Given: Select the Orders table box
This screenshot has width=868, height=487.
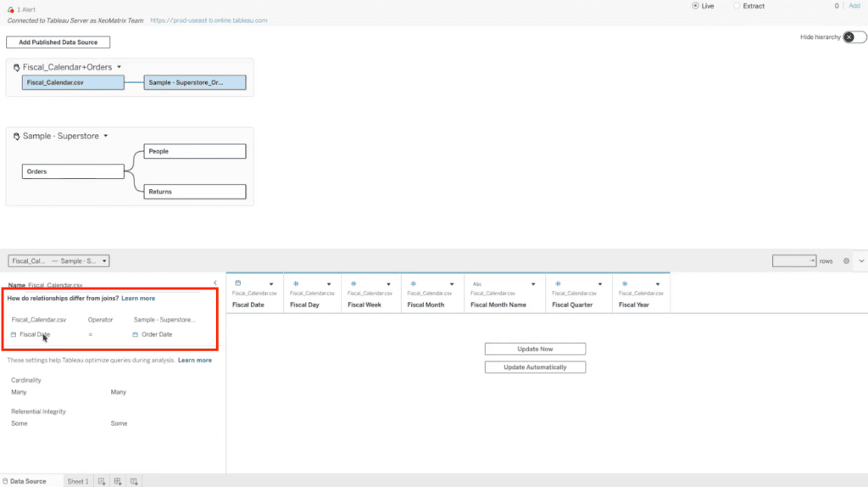Looking at the screenshot, I should point(73,171).
